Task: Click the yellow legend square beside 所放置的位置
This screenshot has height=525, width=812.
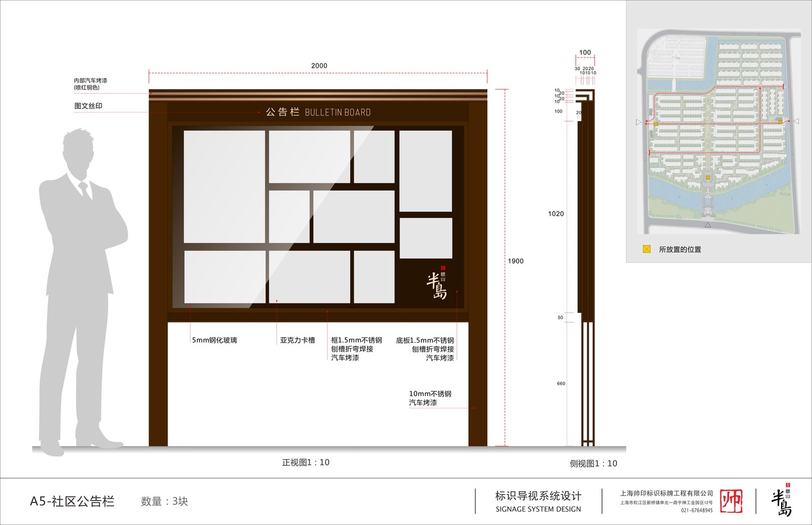Action: (x=646, y=249)
